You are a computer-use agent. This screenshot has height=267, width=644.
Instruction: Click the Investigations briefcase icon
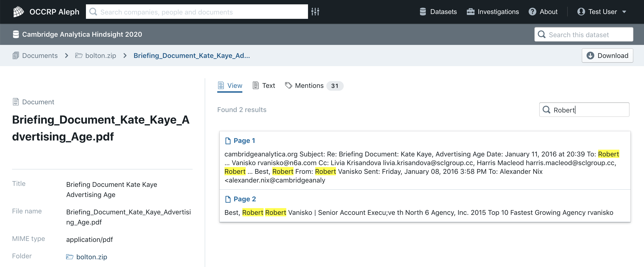pyautogui.click(x=470, y=12)
